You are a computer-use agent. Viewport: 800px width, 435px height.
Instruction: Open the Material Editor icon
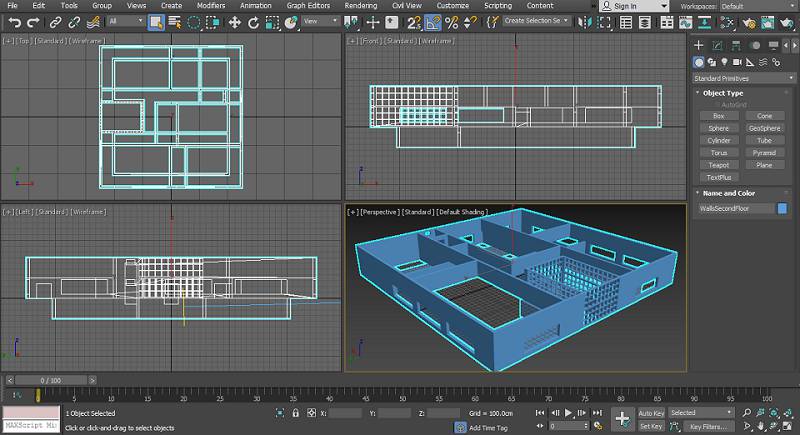727,22
